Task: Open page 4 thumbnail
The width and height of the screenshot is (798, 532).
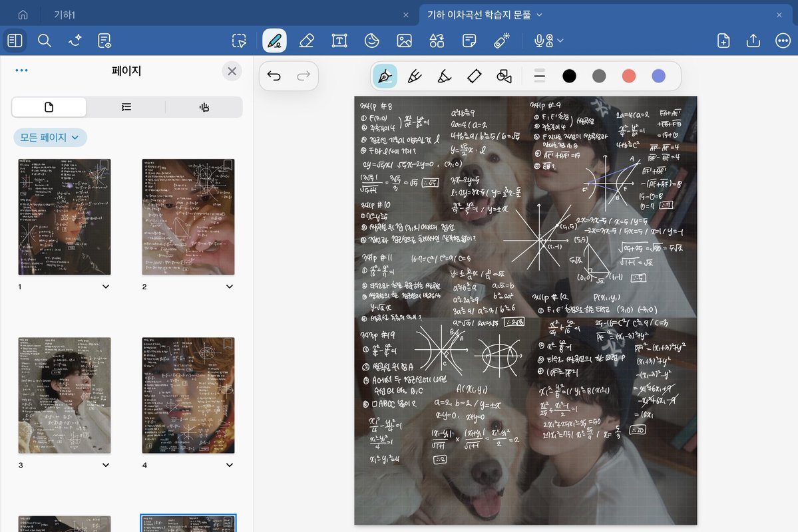Action: click(x=188, y=395)
